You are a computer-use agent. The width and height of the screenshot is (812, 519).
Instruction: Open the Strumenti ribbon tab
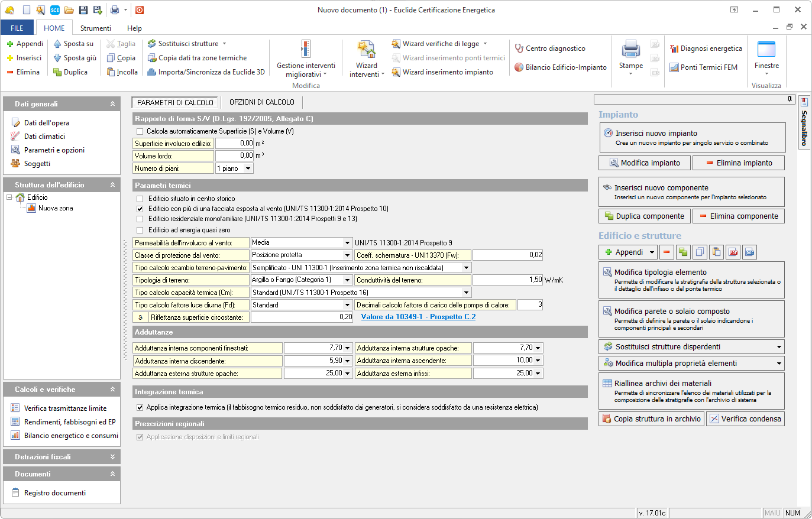96,28
